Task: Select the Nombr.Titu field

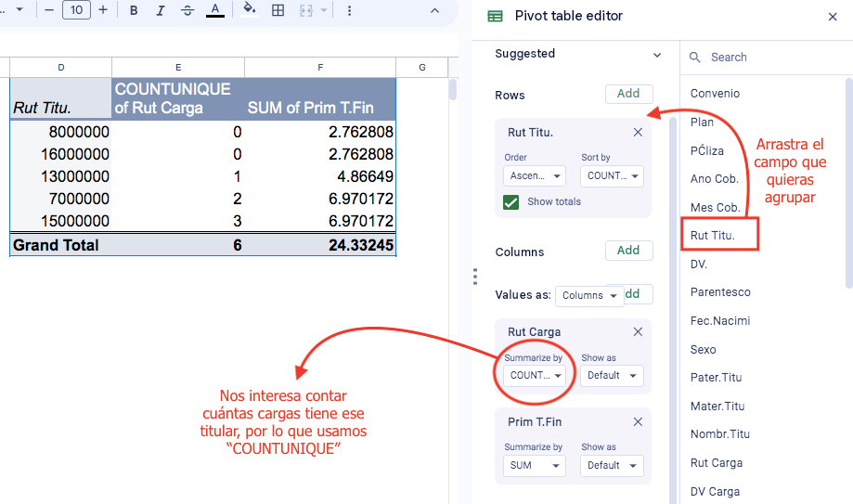Action: coord(719,434)
